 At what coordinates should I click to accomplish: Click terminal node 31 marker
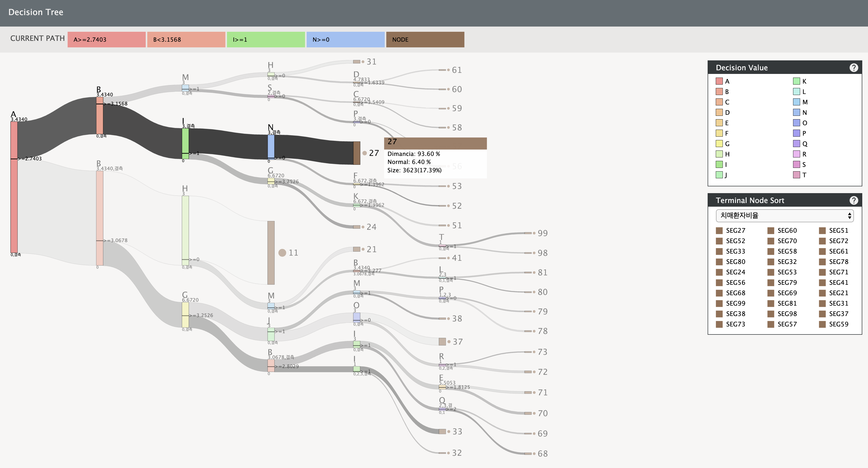(x=356, y=62)
